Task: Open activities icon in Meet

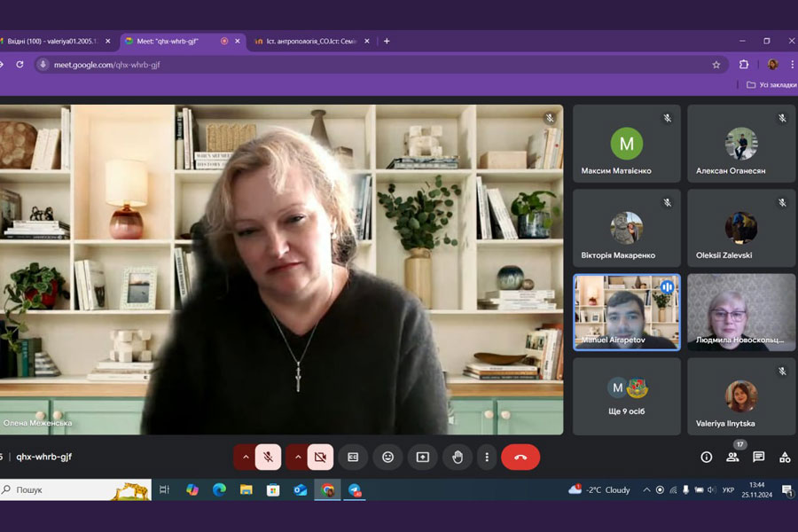Action: pos(785,458)
